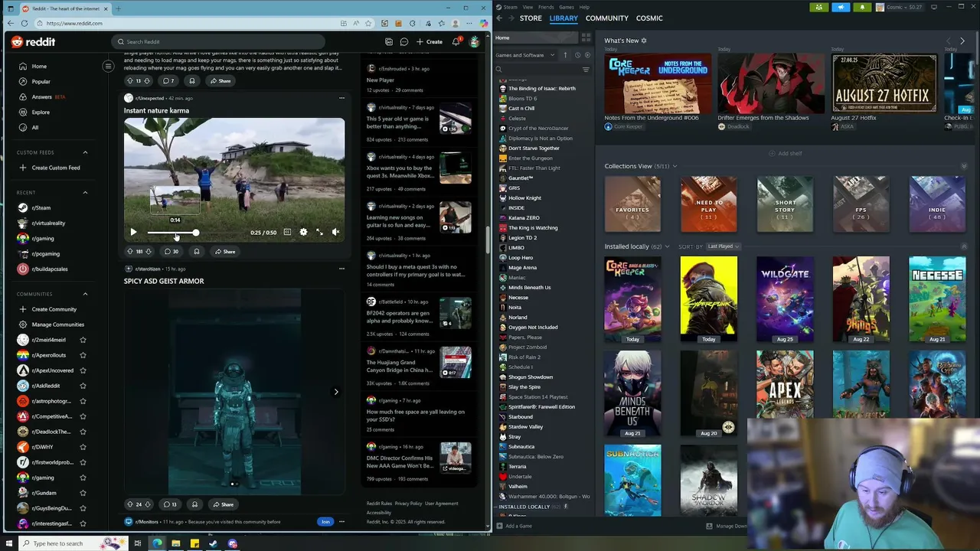Go to next image in ASD GEIST ARMOR gallery
Viewport: 980px width, 551px height.
tap(335, 392)
